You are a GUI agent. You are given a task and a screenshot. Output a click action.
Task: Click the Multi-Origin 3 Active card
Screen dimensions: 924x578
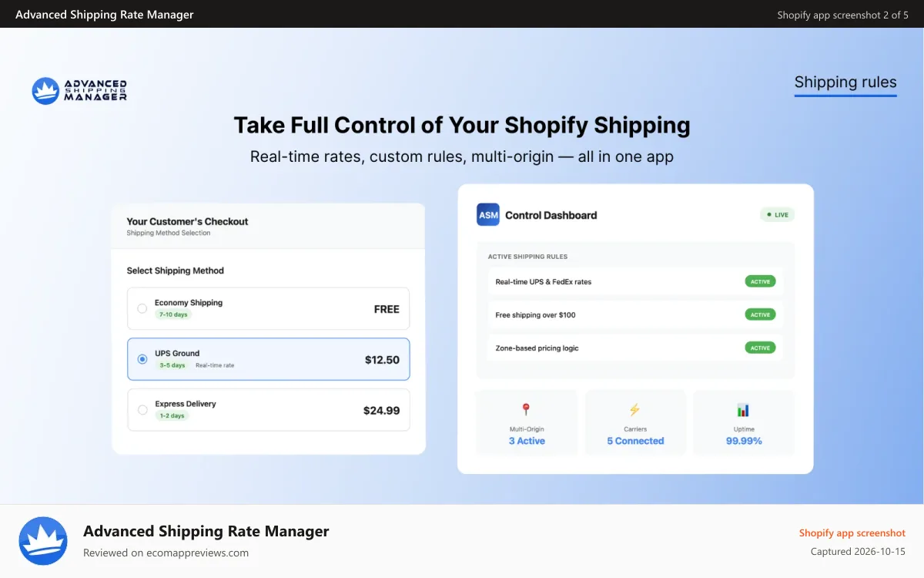coord(527,422)
